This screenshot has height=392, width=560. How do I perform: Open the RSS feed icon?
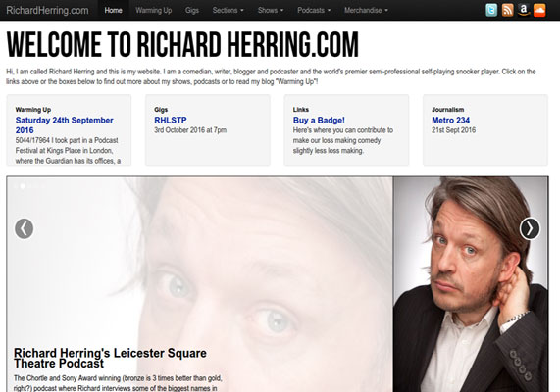507,10
